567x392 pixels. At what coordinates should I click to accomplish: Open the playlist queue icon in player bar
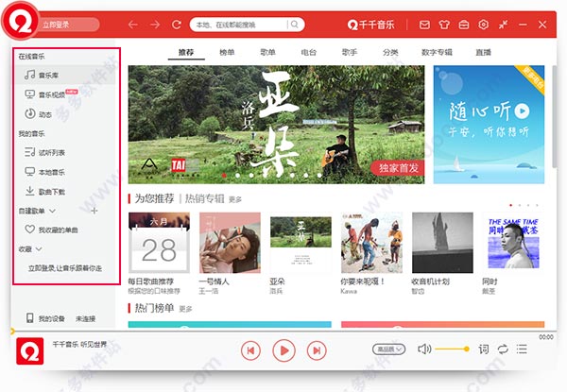point(523,349)
